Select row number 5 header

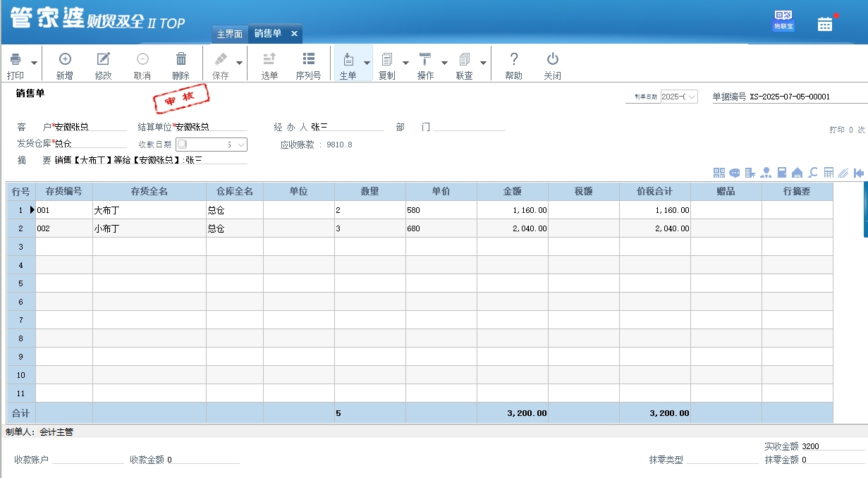tap(21, 283)
